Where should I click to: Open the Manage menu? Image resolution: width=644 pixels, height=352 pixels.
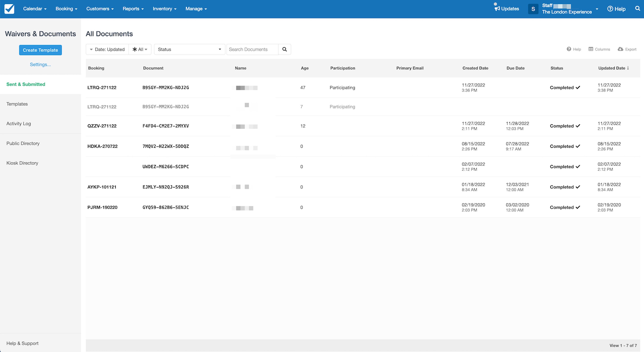[196, 9]
